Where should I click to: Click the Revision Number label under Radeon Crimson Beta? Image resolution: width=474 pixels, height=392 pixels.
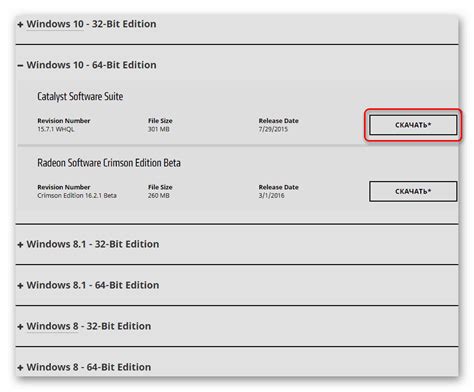(64, 187)
